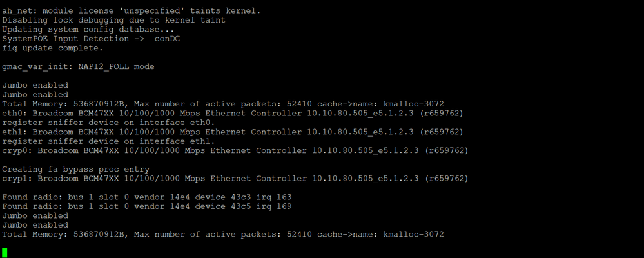Click the 'cryp0: Broadcom BCM47XX' line
Screen dimensions: 644x258
tap(235, 150)
